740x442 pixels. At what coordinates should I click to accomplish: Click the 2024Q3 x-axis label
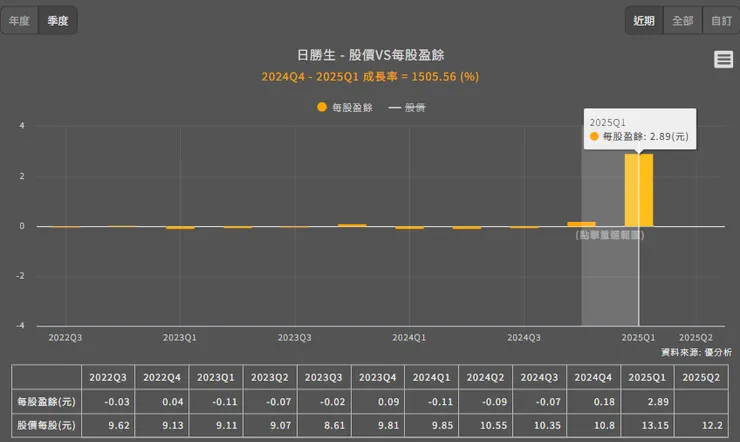(x=524, y=338)
